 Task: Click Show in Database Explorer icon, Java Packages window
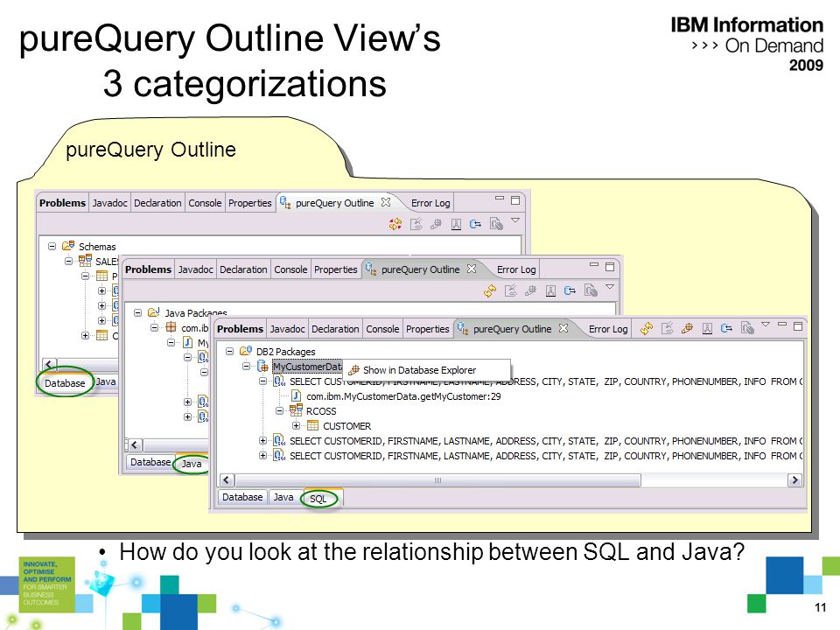[530, 290]
